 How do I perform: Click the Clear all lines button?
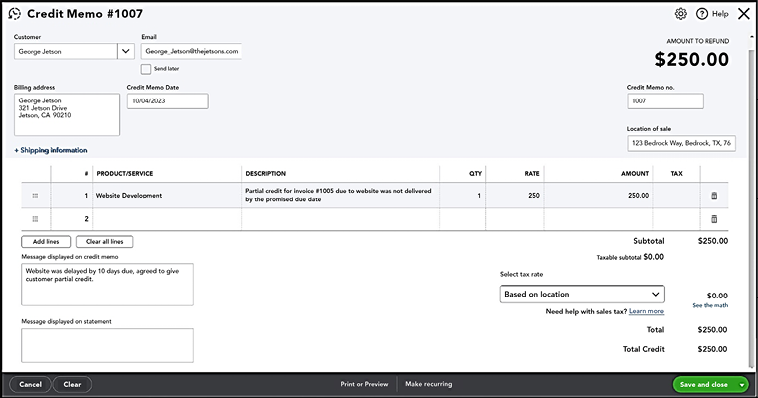(104, 241)
